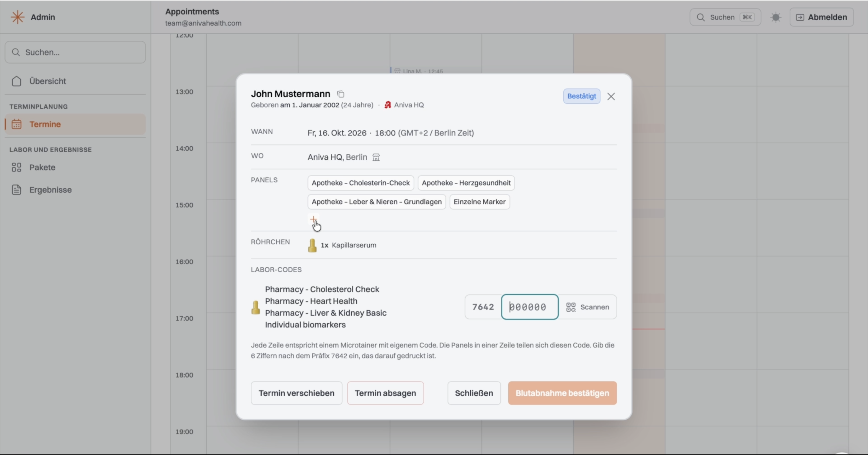Select the Apotheke – Leber & Nieren – Grundlagen chip
This screenshot has width=868, height=455.
point(377,202)
